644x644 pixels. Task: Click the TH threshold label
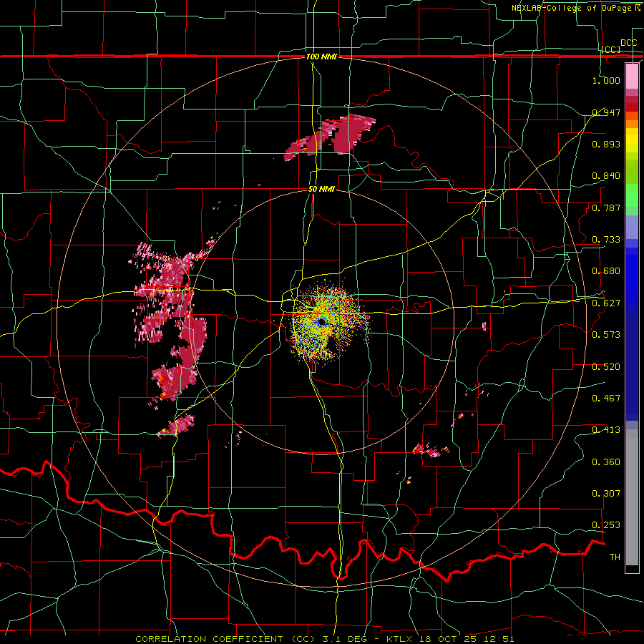(x=615, y=557)
